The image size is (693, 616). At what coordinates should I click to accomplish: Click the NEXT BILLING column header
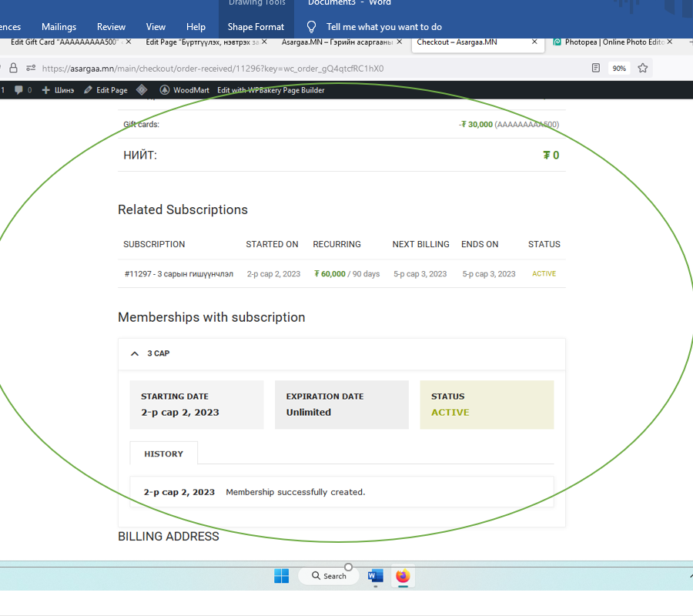[420, 244]
